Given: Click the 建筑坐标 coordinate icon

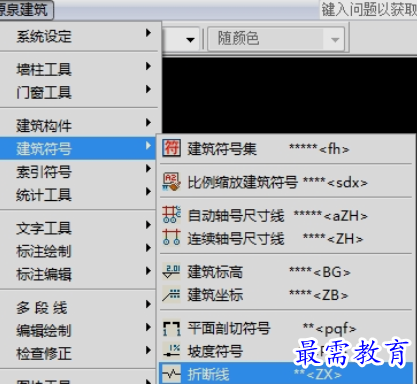Looking at the screenshot, I should (x=171, y=294).
